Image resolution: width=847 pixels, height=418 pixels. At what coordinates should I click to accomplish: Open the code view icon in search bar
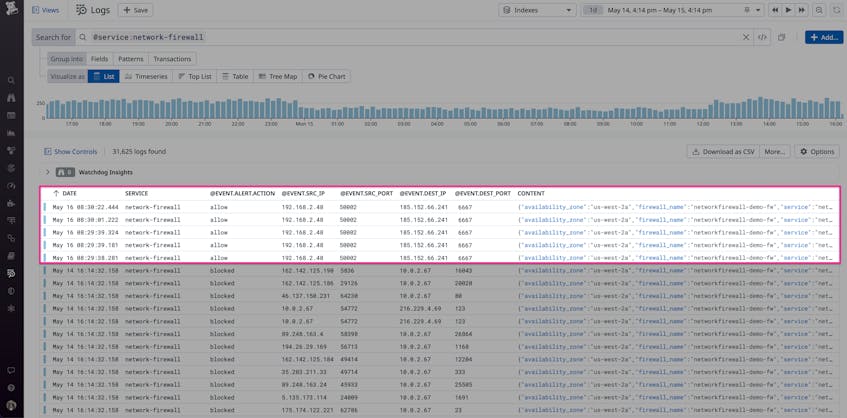(x=762, y=37)
